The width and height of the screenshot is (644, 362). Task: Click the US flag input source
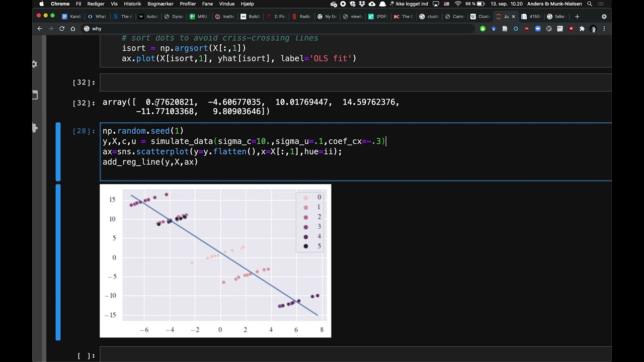446,4
